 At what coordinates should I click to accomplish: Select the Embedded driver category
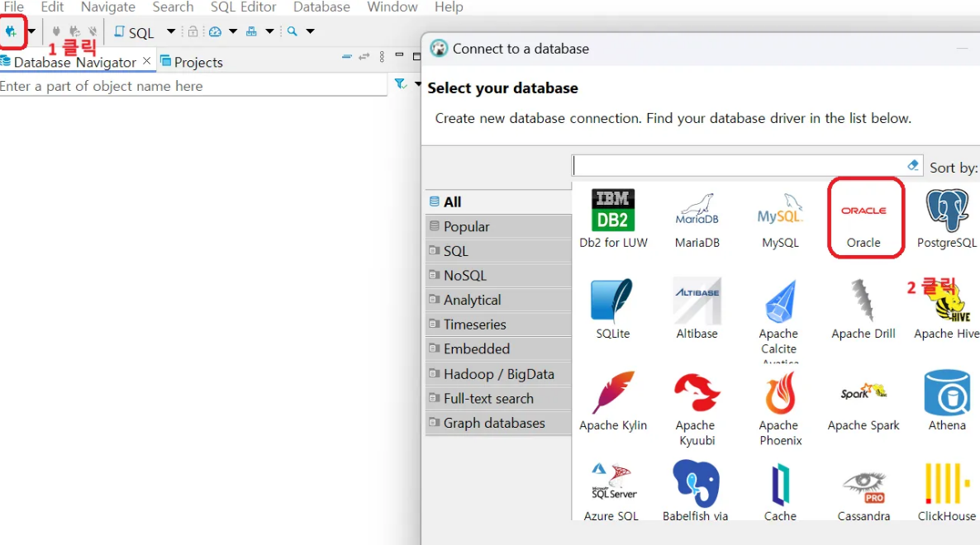tap(498, 349)
